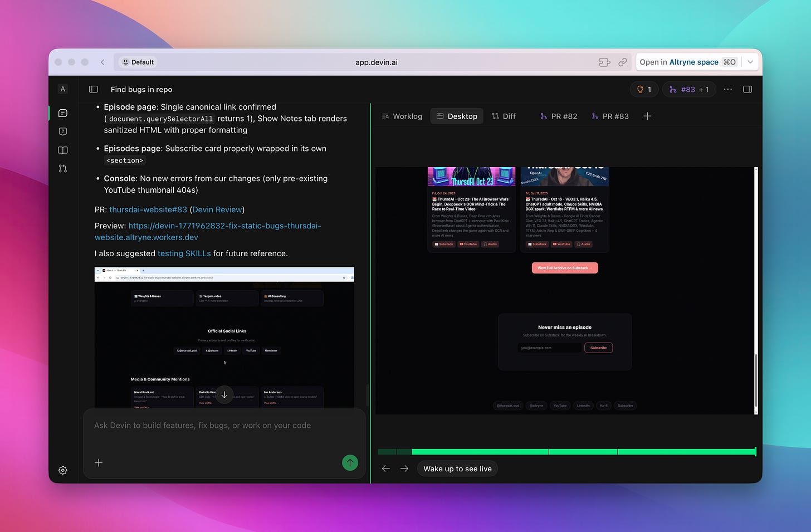Click the copy link icon in address bar

(623, 62)
